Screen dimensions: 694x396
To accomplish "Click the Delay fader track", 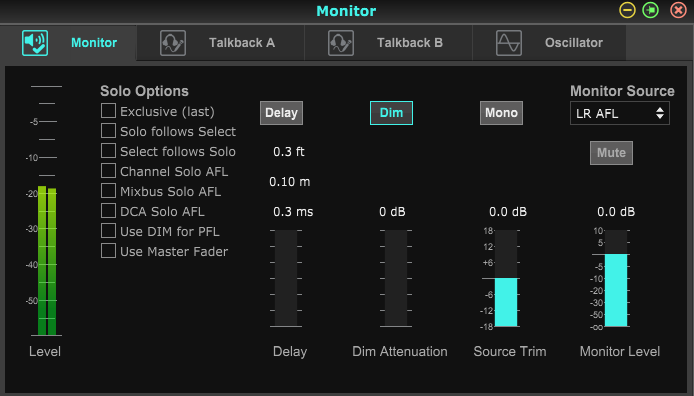I will 286,278.
